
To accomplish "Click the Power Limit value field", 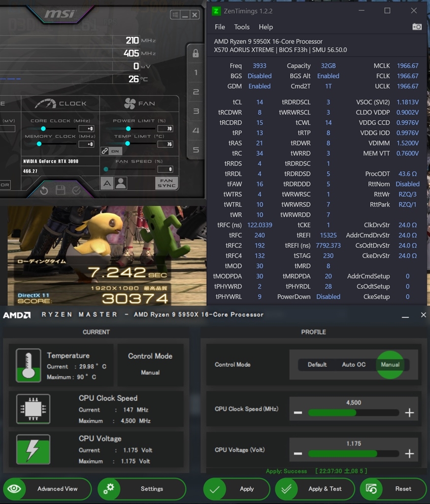I will (x=165, y=128).
